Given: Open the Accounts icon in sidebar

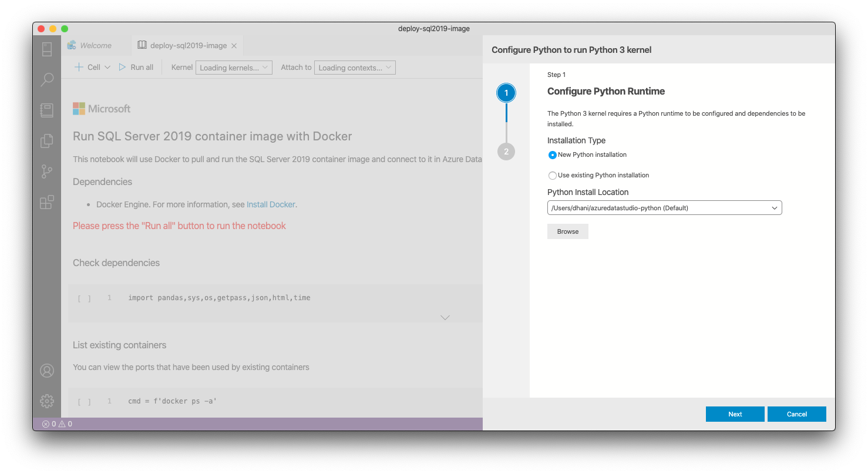Looking at the screenshot, I should tap(47, 371).
